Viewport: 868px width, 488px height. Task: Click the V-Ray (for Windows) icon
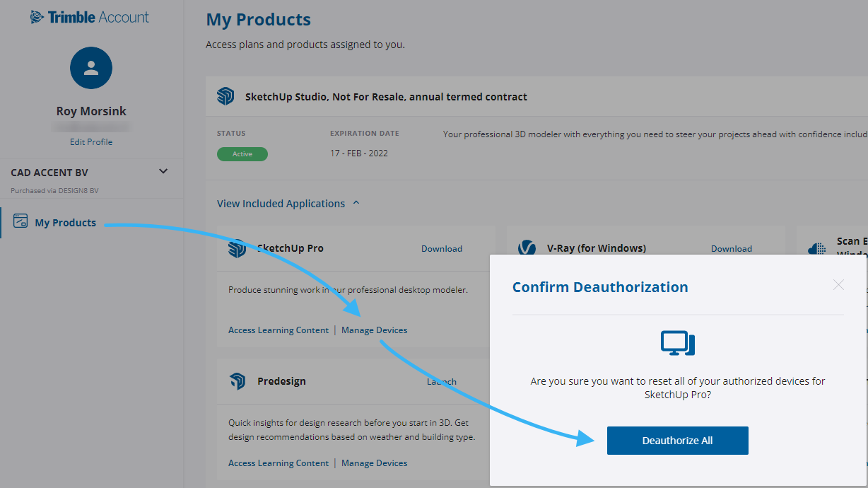click(527, 248)
